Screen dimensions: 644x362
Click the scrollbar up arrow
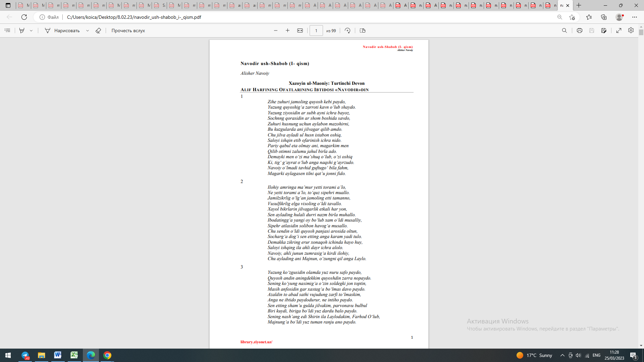click(x=641, y=27)
